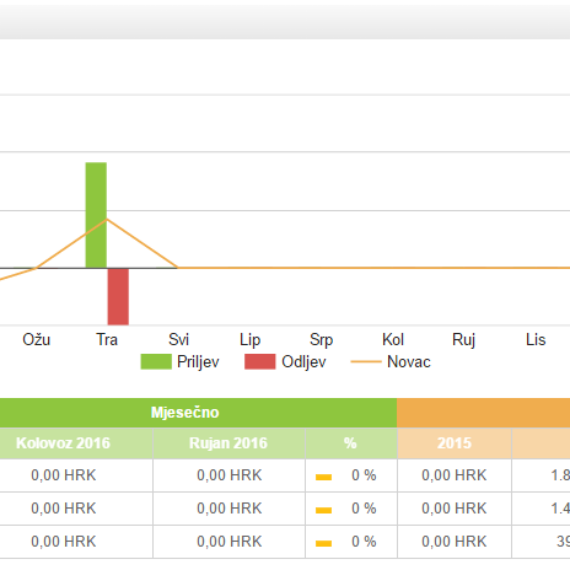Toggle the Novac line legend entry
Screen dimensions: 570x570
[x=391, y=362]
